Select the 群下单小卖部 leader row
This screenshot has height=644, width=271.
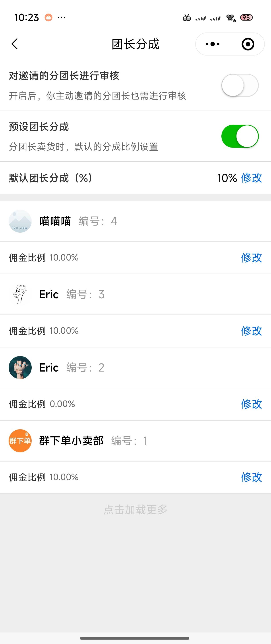tap(135, 441)
